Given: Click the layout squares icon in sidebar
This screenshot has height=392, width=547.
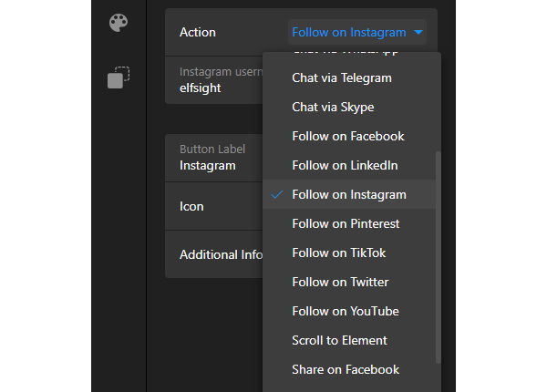Looking at the screenshot, I should 119,78.
